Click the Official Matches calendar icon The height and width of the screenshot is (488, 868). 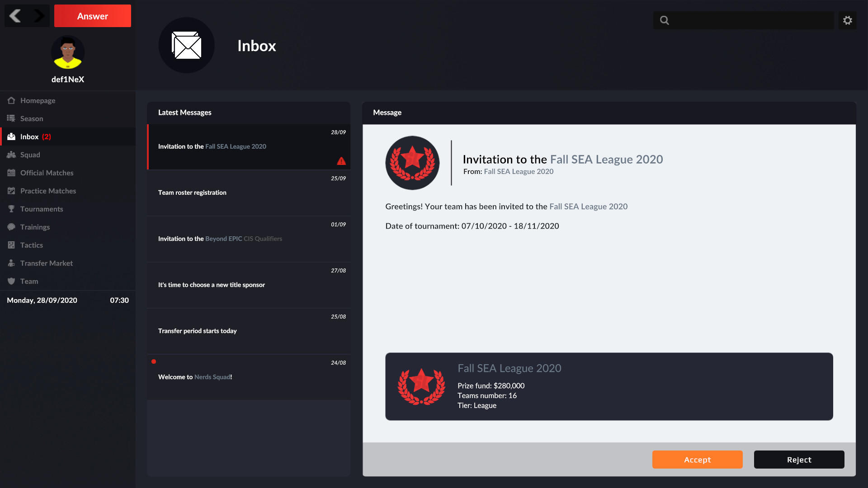click(11, 173)
